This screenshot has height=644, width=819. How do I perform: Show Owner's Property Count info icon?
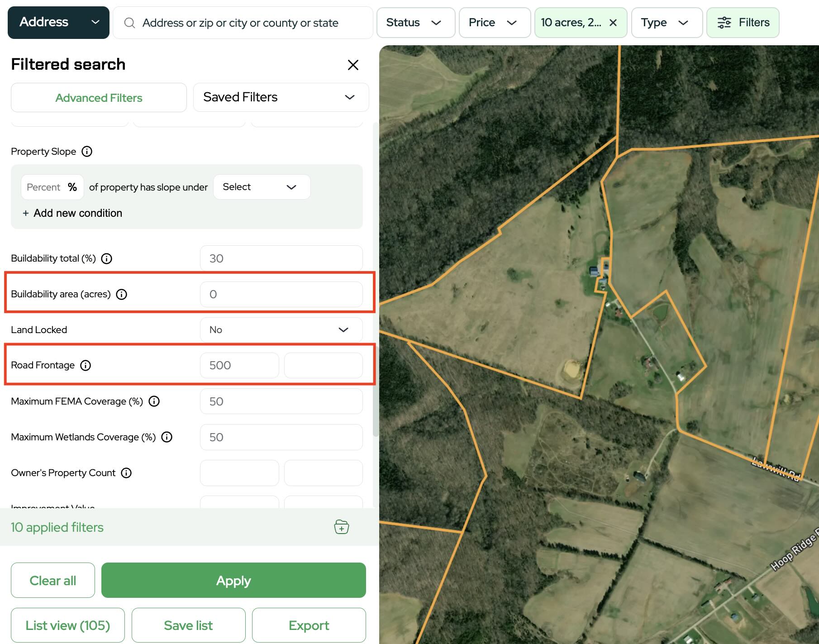pyautogui.click(x=126, y=473)
